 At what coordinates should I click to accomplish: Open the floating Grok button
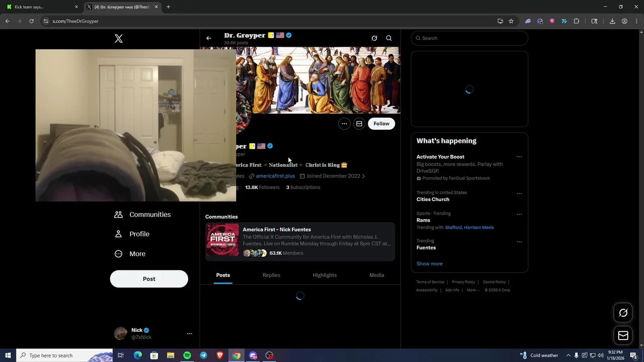point(623,313)
